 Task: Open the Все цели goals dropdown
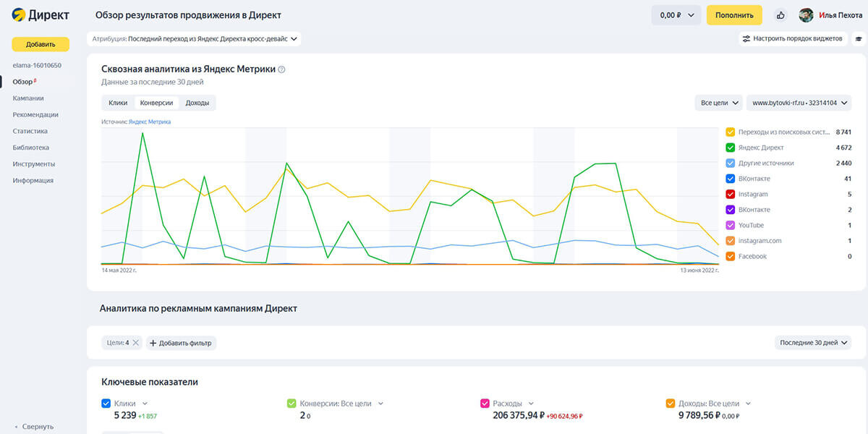click(718, 103)
